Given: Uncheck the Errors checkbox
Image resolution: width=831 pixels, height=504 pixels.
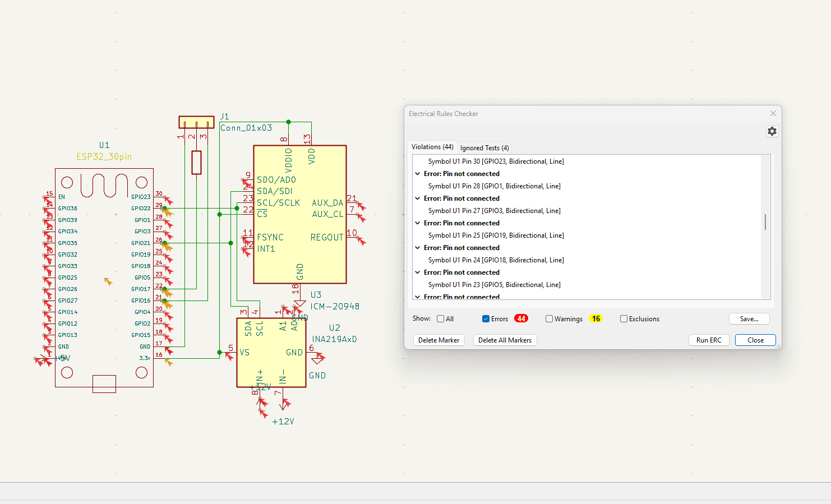Looking at the screenshot, I should click(x=486, y=319).
